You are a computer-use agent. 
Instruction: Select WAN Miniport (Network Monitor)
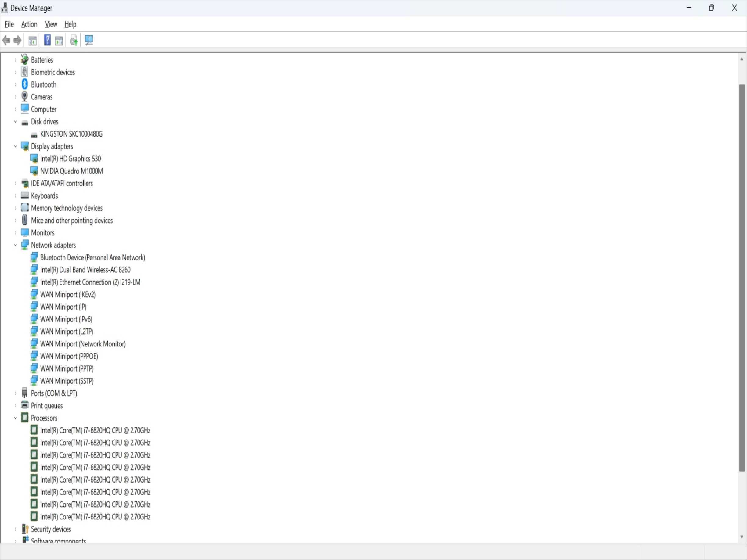[83, 344]
